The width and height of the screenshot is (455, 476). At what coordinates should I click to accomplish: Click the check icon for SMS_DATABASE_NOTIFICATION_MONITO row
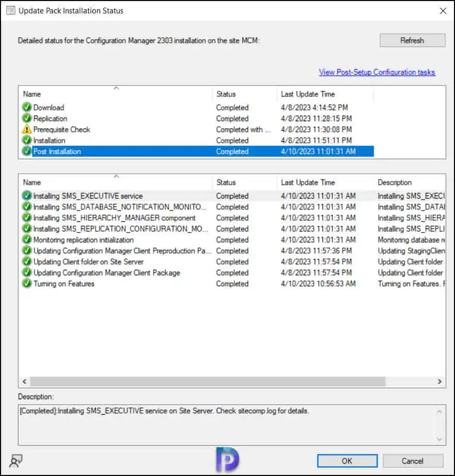pyautogui.click(x=27, y=206)
